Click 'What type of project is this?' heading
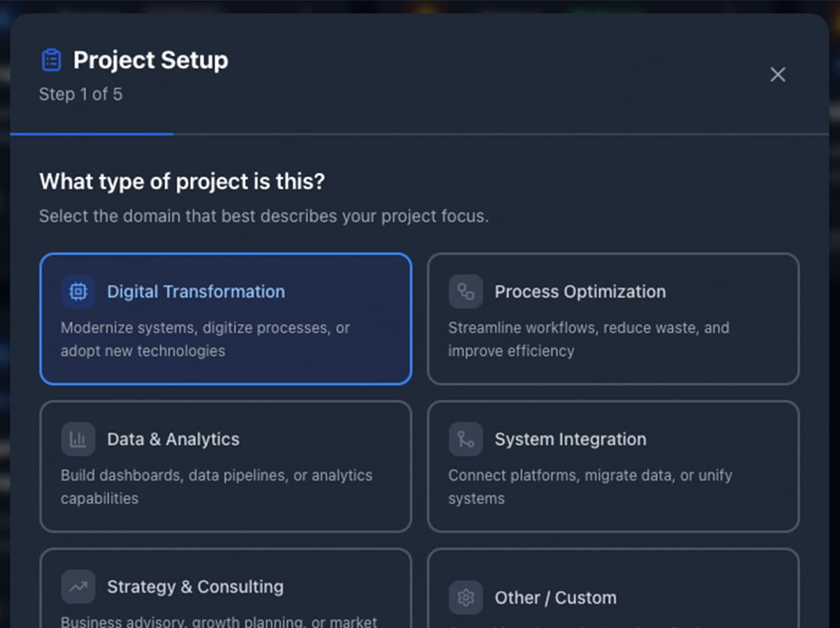840x628 pixels. coord(182,182)
